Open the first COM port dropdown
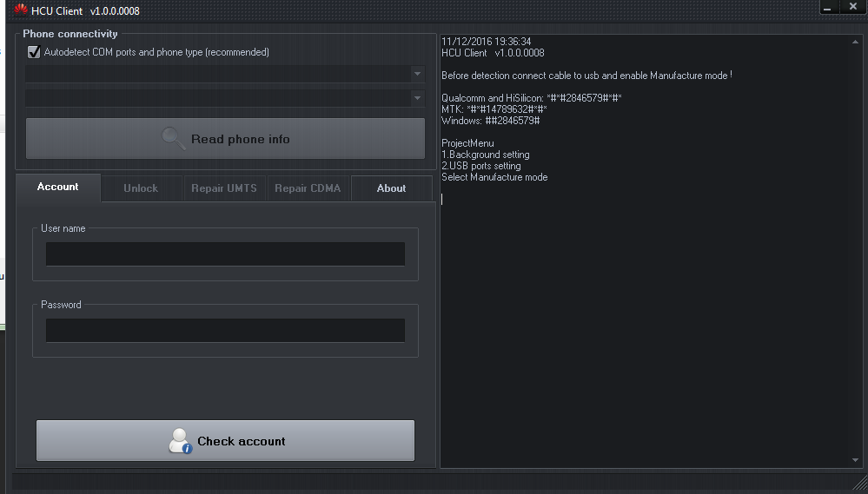This screenshot has height=494, width=868. coord(225,74)
